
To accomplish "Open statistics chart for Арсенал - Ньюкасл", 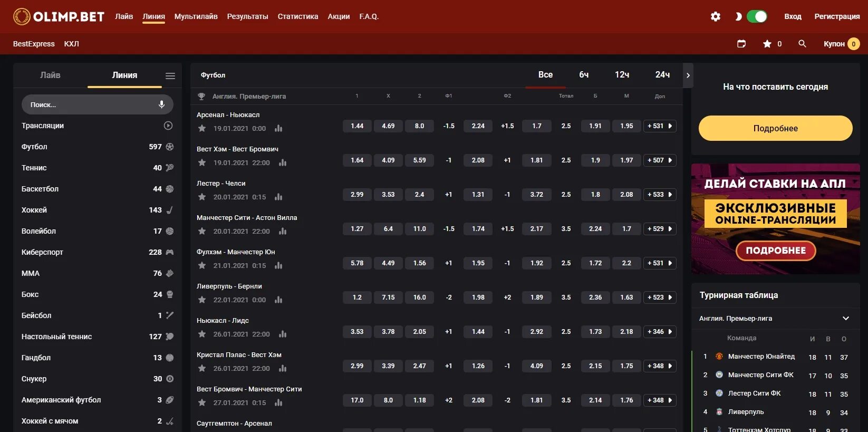I will point(278,128).
